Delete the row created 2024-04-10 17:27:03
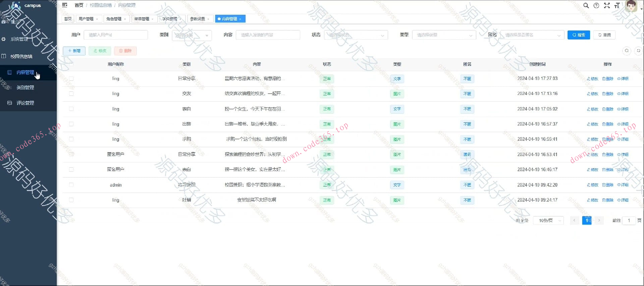The height and width of the screenshot is (286, 644). [x=608, y=79]
